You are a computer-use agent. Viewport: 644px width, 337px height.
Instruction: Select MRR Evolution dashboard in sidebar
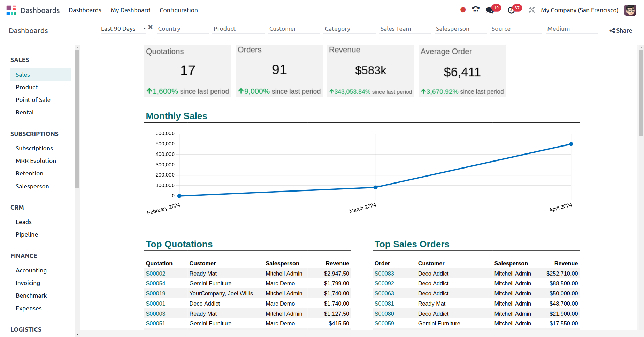(x=36, y=161)
